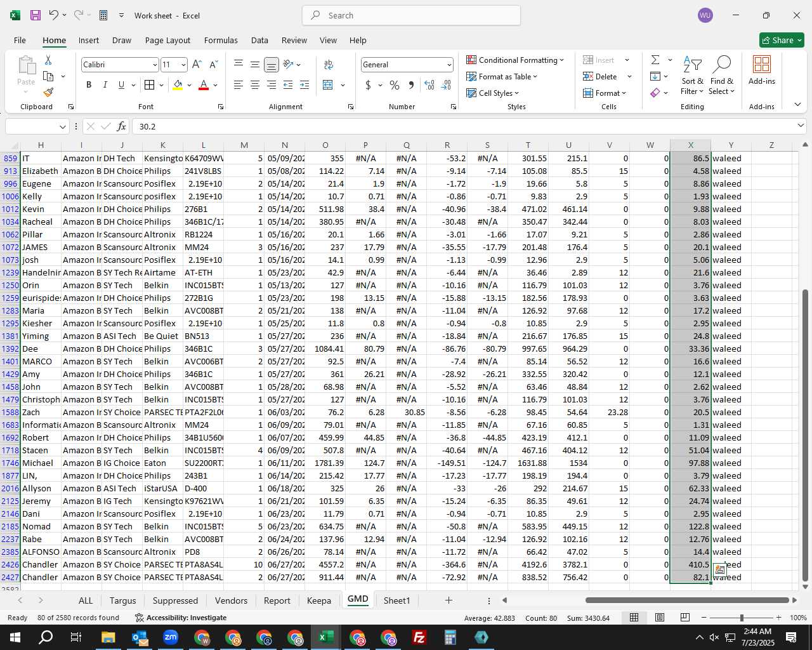Apply Comma Style format
This screenshot has height=650, width=812.
(x=411, y=85)
